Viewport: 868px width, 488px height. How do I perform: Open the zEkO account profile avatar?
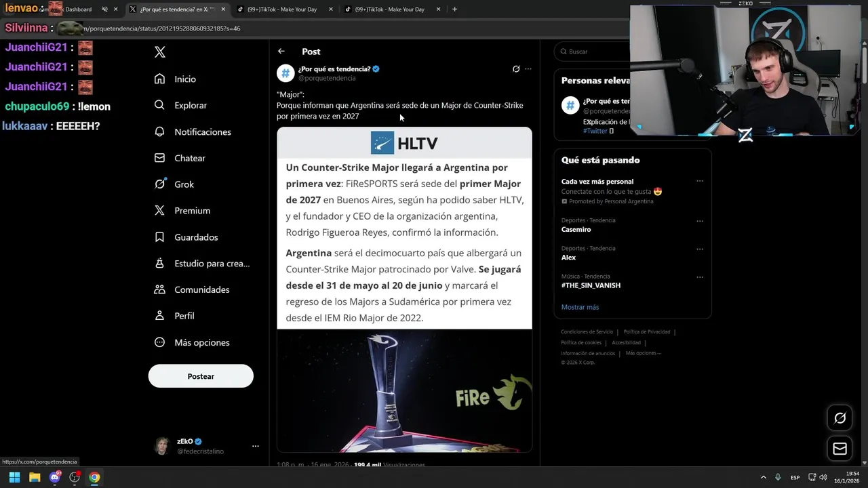pos(161,446)
